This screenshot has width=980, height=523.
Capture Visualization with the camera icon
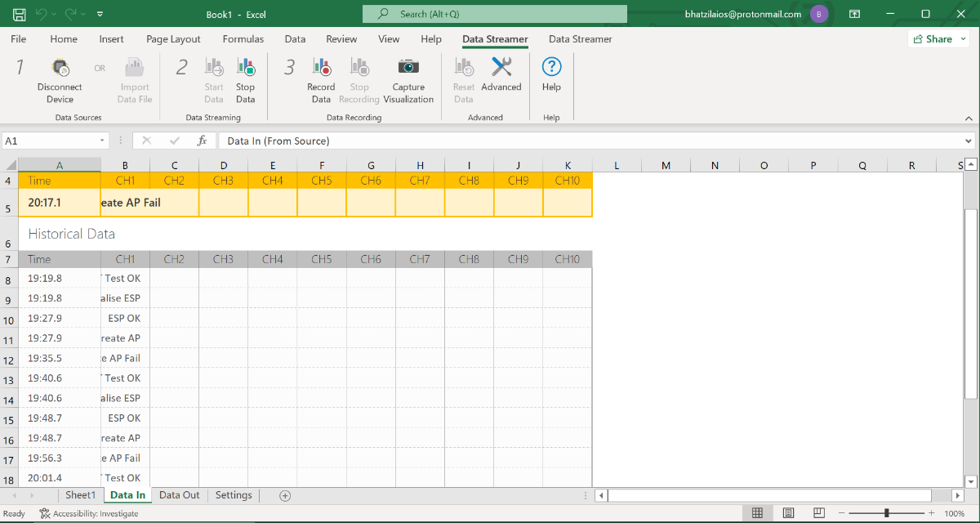pyautogui.click(x=408, y=67)
